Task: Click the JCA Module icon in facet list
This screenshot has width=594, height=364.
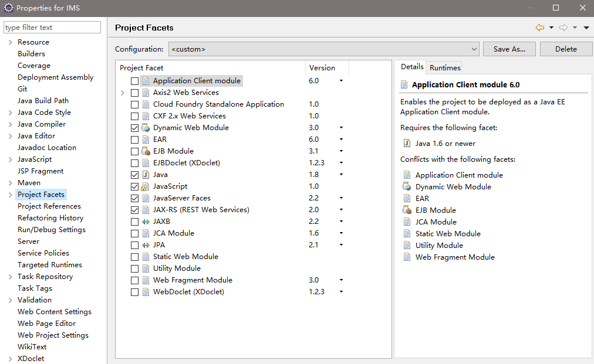Action: 146,233
